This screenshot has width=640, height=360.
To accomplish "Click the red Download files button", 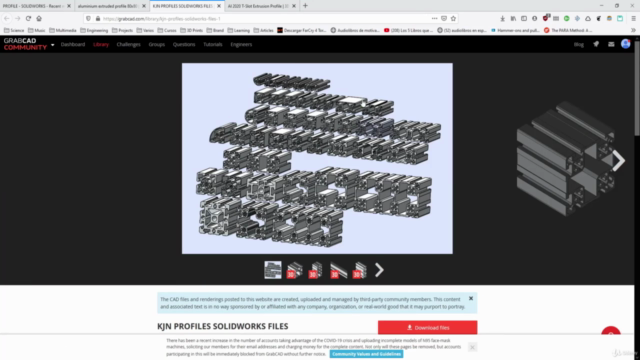I will point(427,327).
